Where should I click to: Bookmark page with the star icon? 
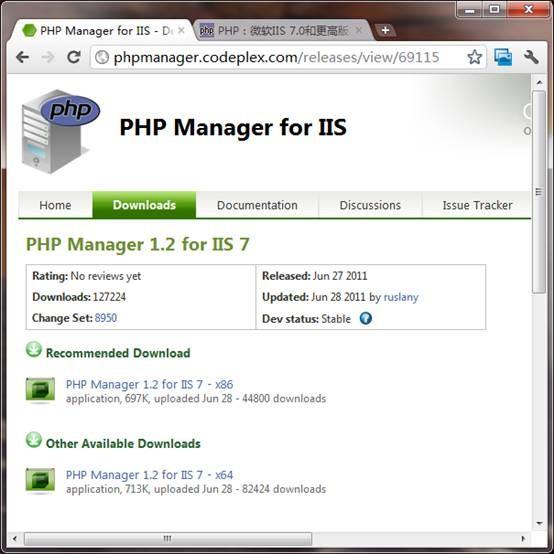point(474,57)
